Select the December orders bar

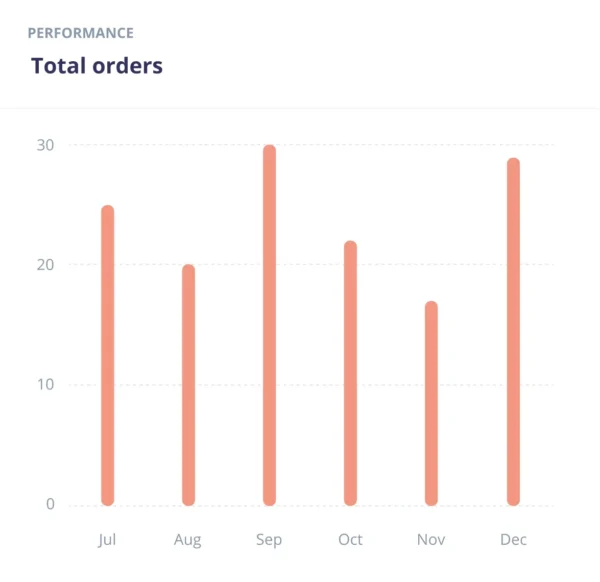point(513,331)
